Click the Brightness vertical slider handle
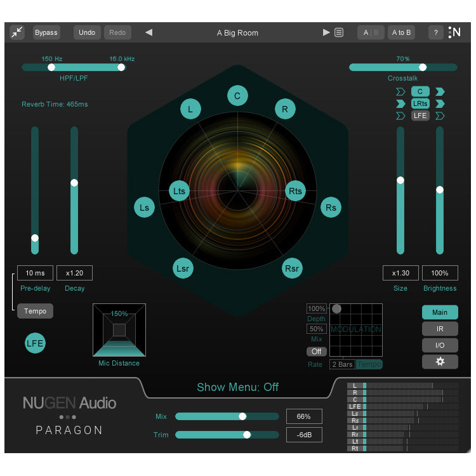476x476 pixels. 440,190
